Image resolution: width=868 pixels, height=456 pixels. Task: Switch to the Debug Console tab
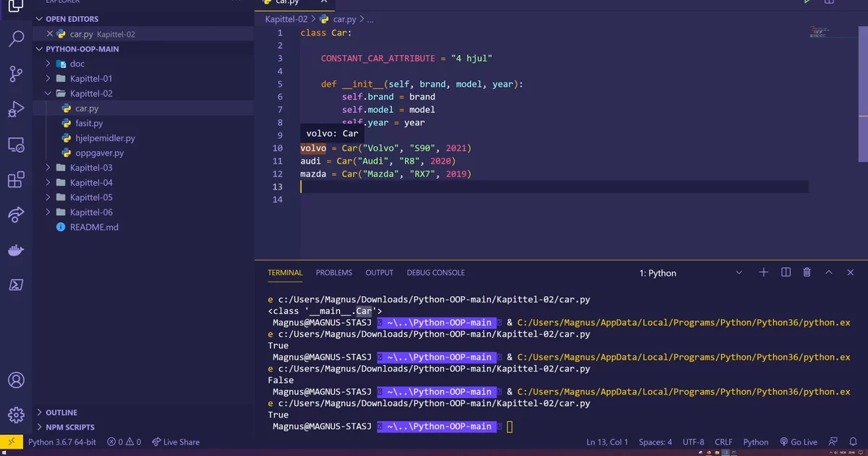coord(435,273)
